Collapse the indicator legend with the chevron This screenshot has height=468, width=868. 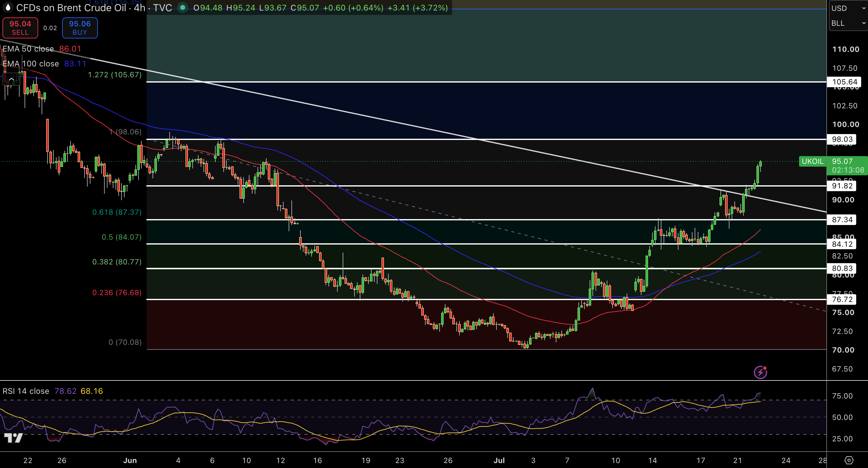[x=11, y=79]
